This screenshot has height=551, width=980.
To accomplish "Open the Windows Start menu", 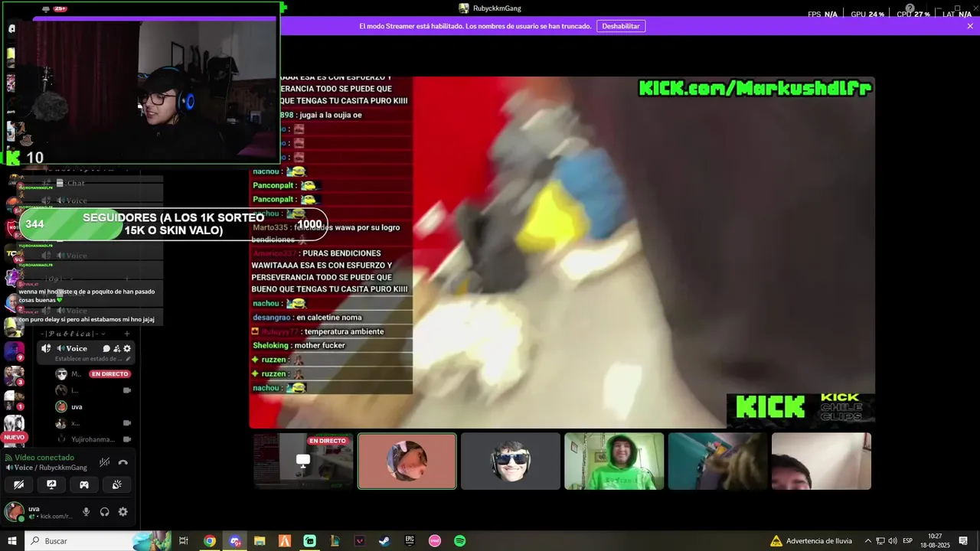I will pos(11,540).
